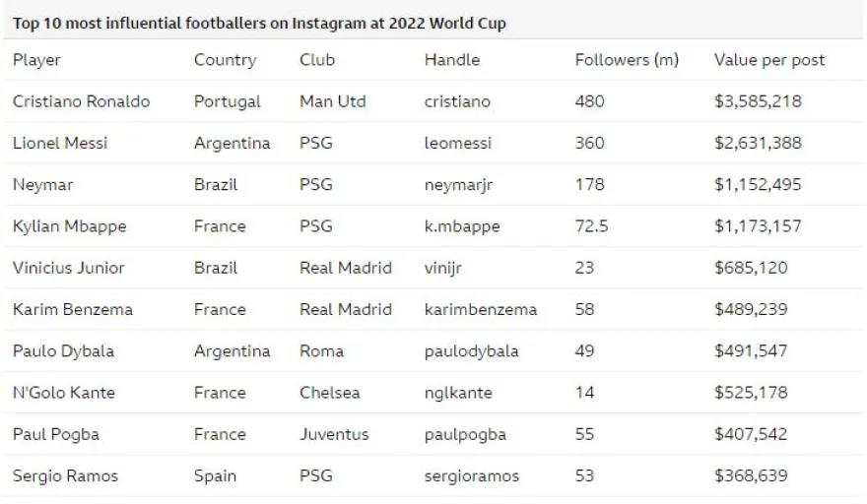This screenshot has width=867, height=504.
Task: Click the neymarjr handle cell
Action: 458,184
